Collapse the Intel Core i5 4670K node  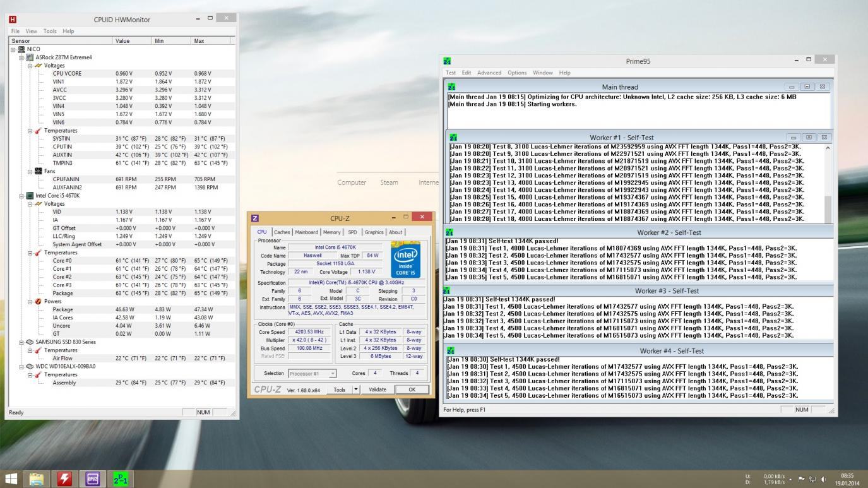(21, 196)
